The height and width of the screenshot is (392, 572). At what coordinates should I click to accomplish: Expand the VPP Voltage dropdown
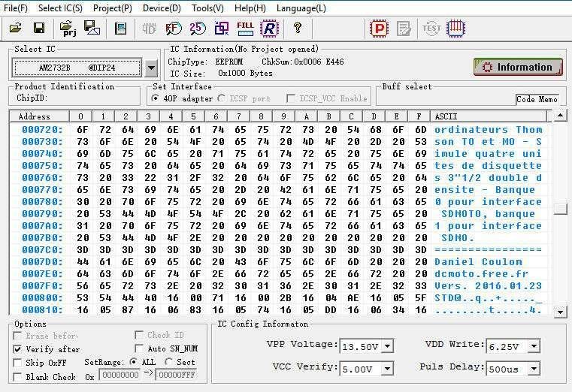click(386, 346)
